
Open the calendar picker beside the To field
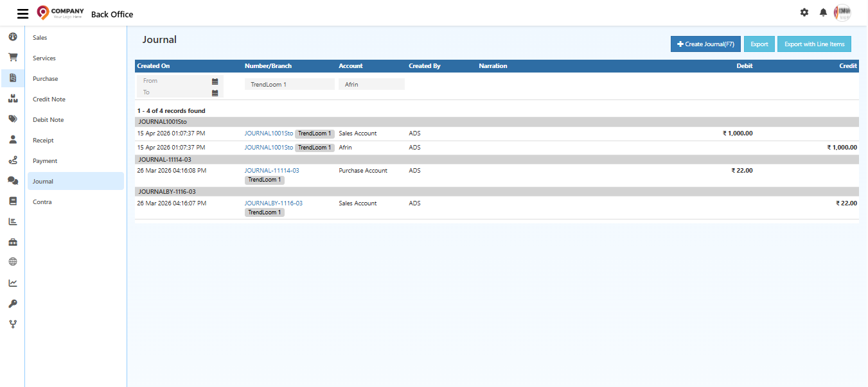pyautogui.click(x=215, y=92)
